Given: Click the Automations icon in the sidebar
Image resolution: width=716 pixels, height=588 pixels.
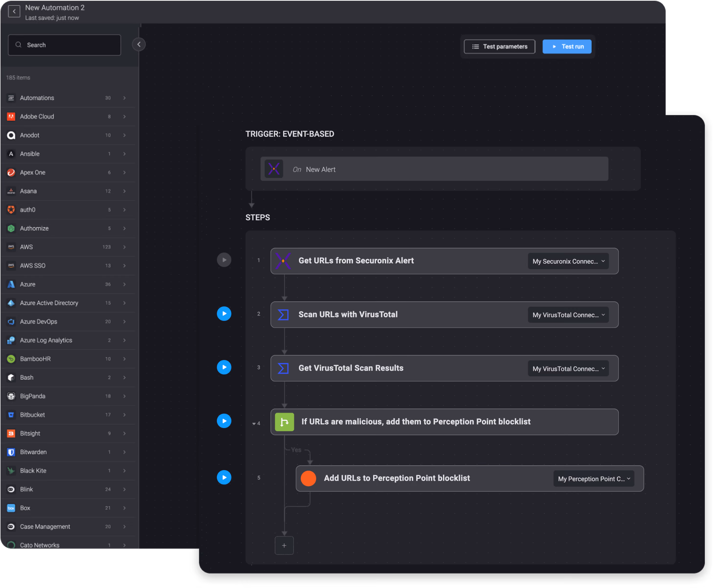Looking at the screenshot, I should [11, 98].
